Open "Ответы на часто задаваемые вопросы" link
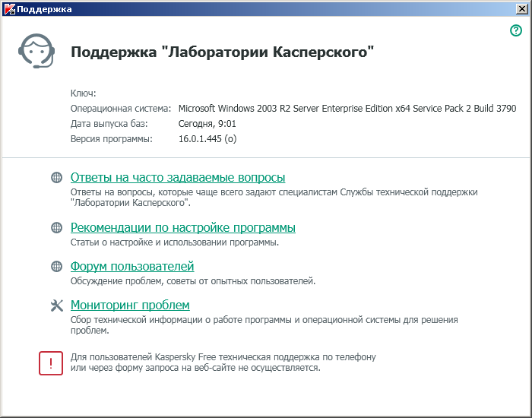 [x=178, y=177]
